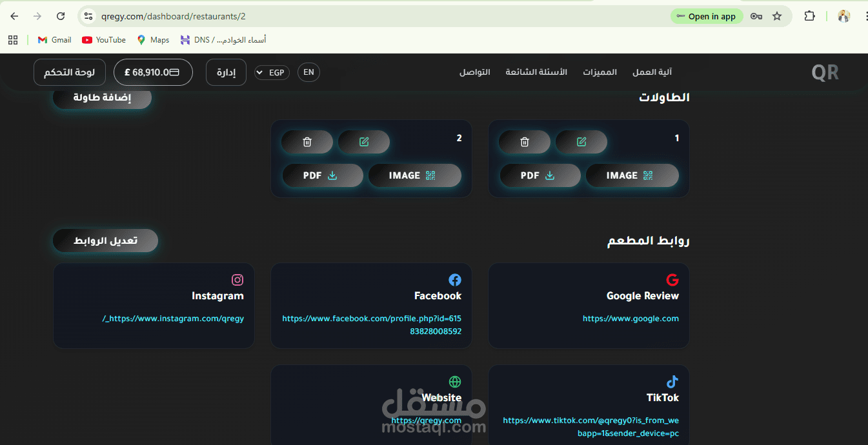Go back with browser back arrow

pos(14,16)
